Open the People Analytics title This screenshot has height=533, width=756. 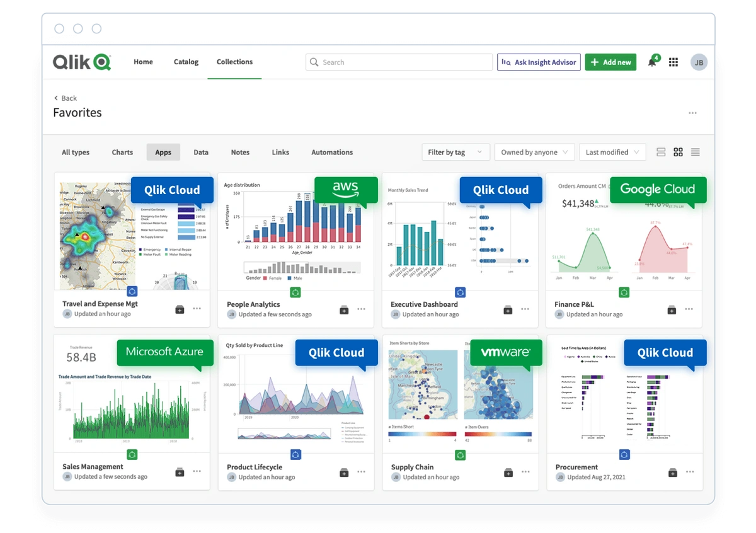[253, 304]
